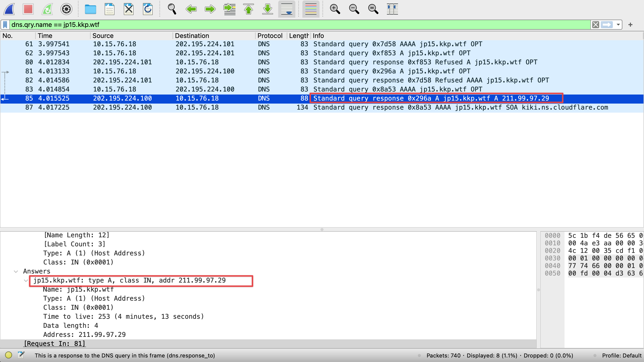The image size is (644, 362).
Task: Go back in packet history
Action: pos(191,9)
